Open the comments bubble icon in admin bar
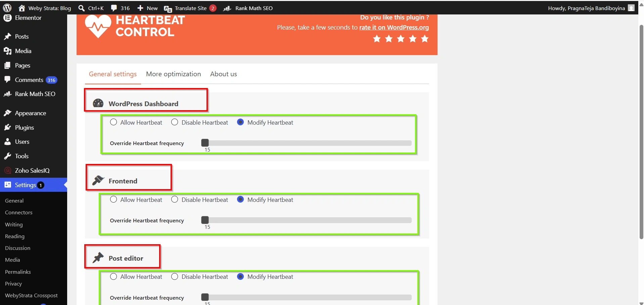644x305 pixels. [114, 8]
